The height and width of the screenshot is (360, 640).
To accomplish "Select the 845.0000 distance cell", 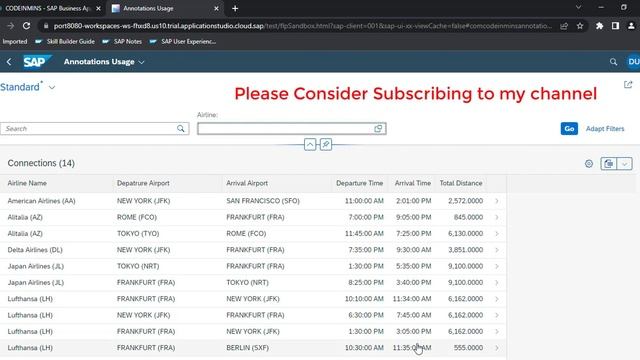I will [x=468, y=217].
